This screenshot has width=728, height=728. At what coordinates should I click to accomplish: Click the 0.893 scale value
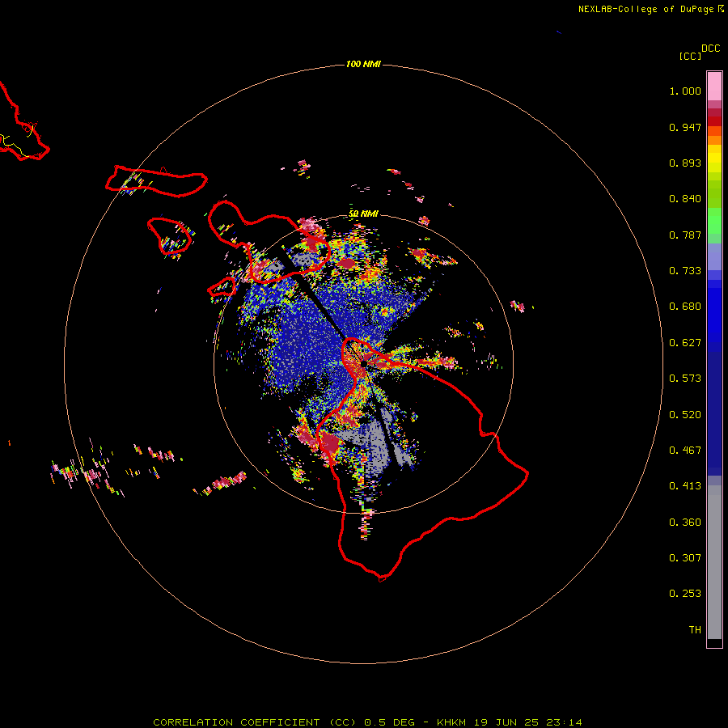[685, 163]
